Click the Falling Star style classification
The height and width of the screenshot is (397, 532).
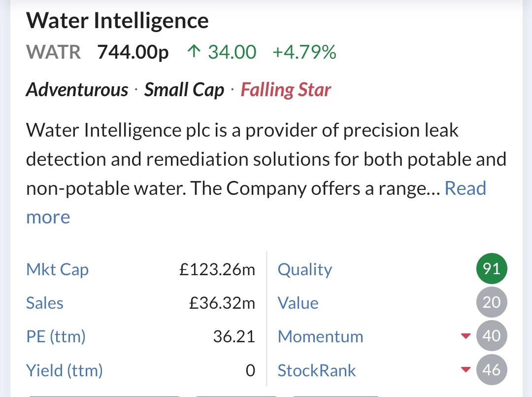pos(286,90)
